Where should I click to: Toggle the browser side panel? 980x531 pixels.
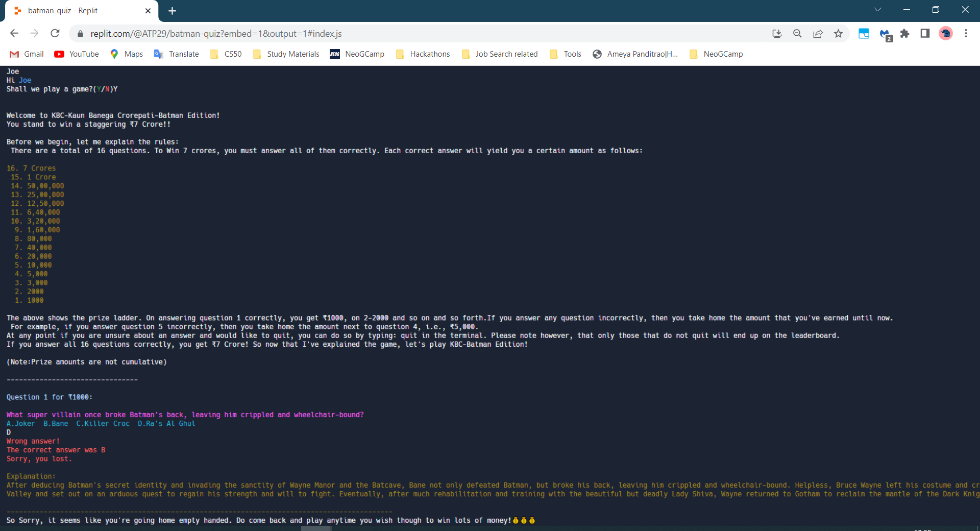click(x=925, y=34)
